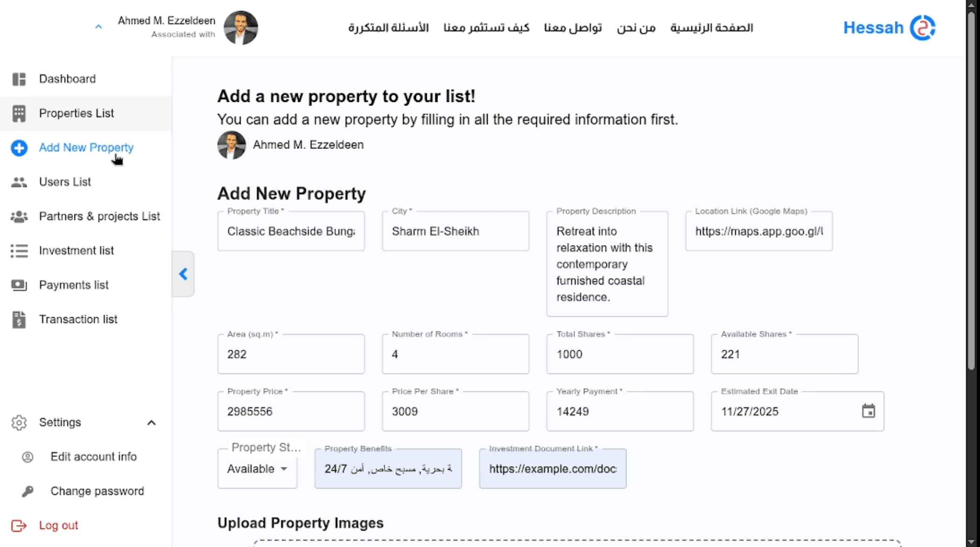Select the Add New Property plus icon
This screenshot has width=980, height=547.
tap(18, 148)
